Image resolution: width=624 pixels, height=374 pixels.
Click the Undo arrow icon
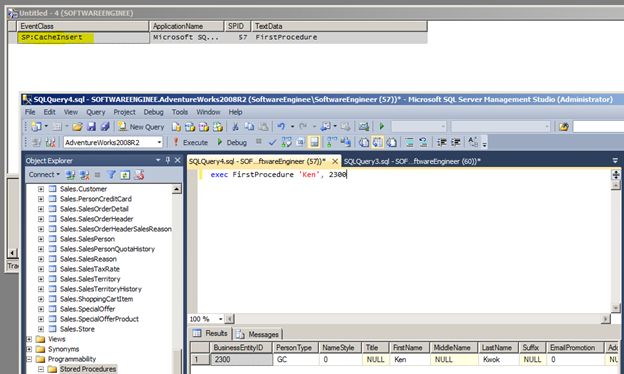(x=281, y=127)
